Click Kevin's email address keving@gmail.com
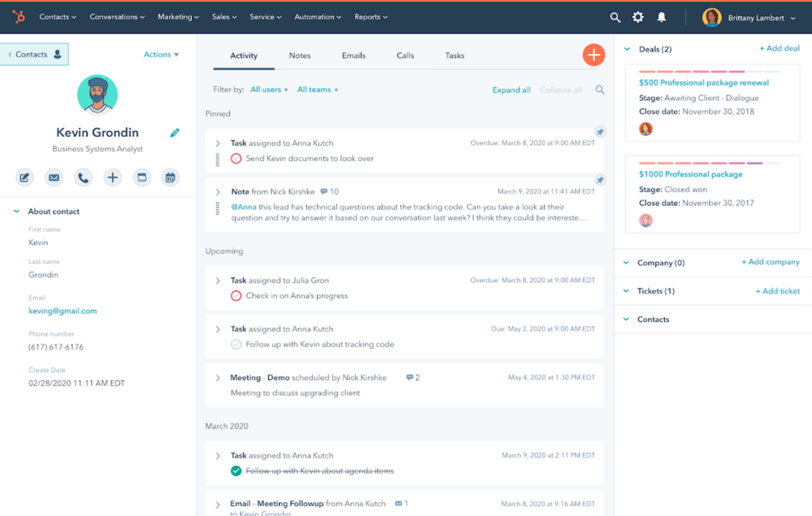Image resolution: width=812 pixels, height=516 pixels. [63, 311]
